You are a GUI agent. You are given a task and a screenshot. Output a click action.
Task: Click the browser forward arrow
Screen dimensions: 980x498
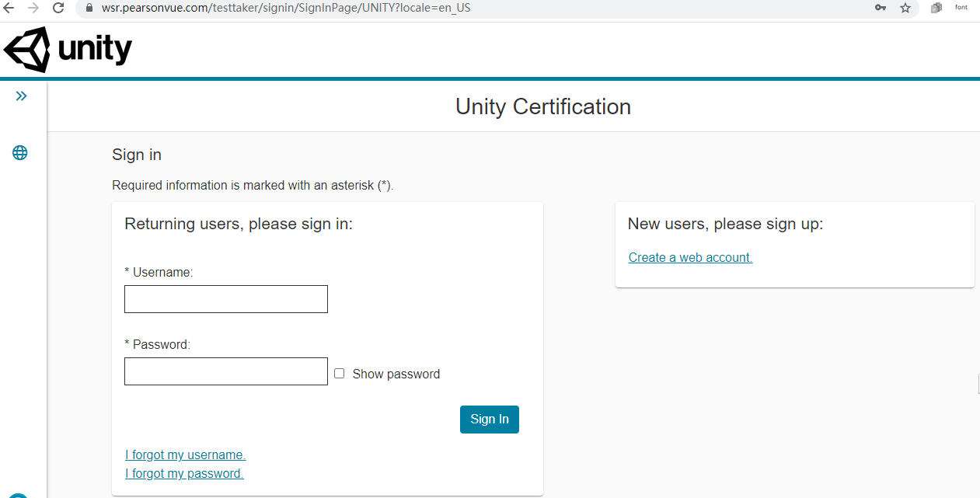(33, 8)
